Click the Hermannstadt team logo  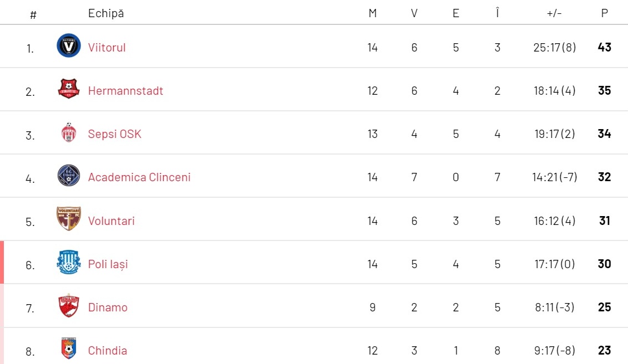click(x=68, y=89)
